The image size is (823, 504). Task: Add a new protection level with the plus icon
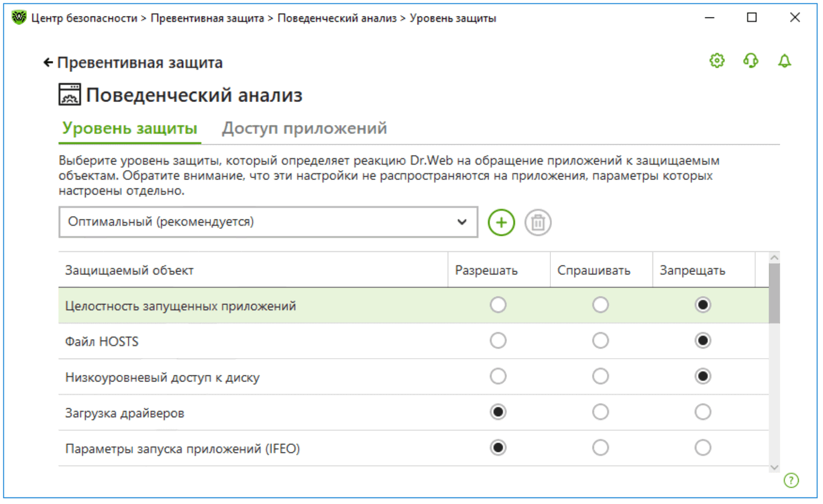pyautogui.click(x=501, y=223)
